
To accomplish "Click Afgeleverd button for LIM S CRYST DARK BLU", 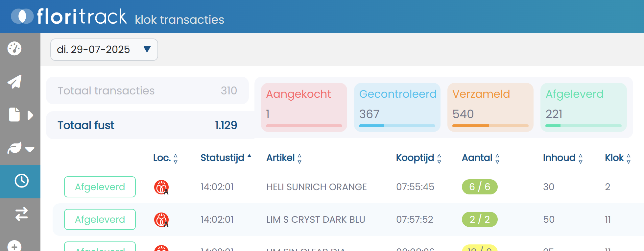I will tap(100, 219).
